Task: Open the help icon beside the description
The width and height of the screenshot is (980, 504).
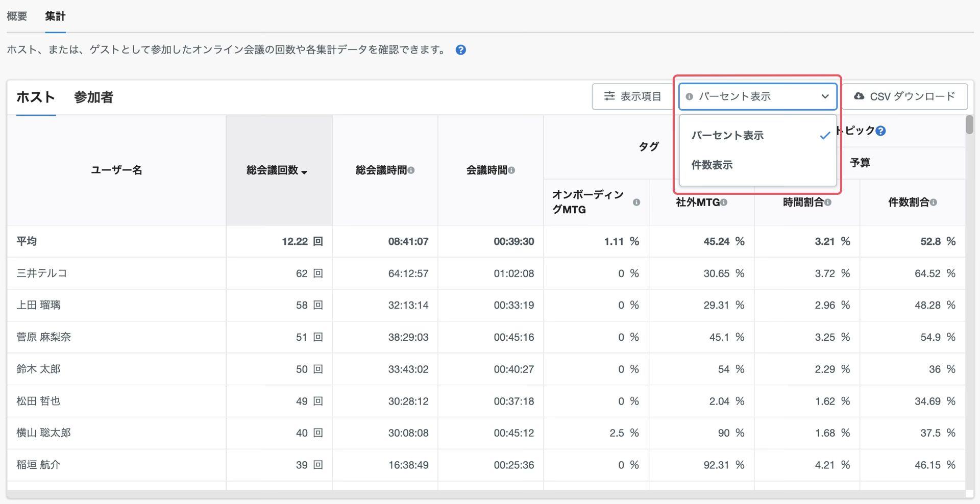Action: coord(460,50)
